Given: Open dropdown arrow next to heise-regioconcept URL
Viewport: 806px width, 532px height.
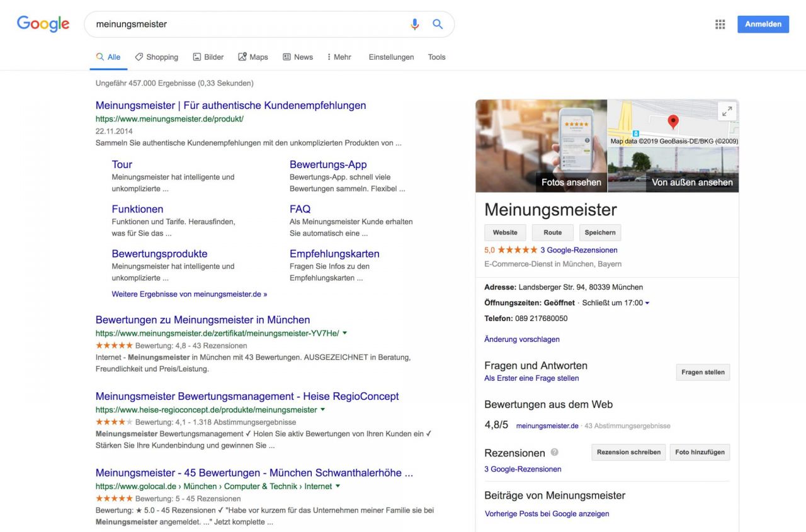Looking at the screenshot, I should tap(323, 410).
